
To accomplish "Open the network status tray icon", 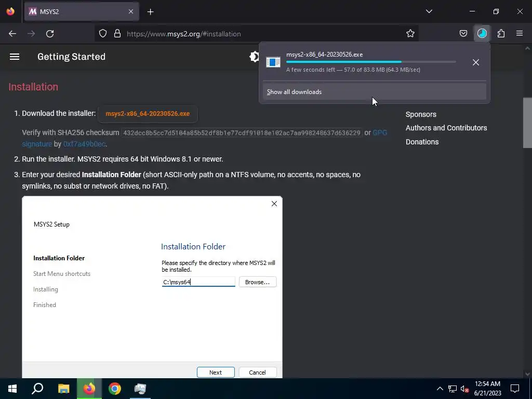I will coord(453,389).
